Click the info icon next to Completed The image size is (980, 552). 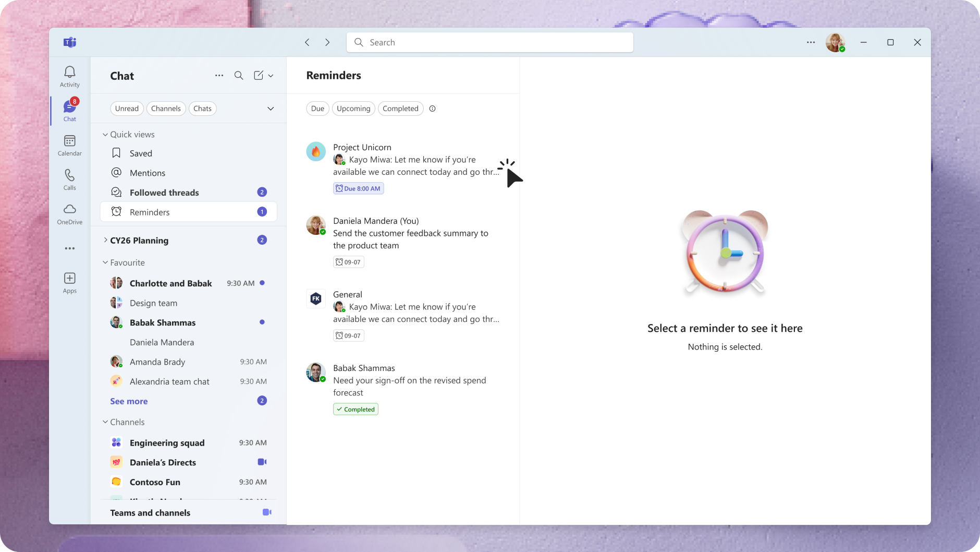432,109
